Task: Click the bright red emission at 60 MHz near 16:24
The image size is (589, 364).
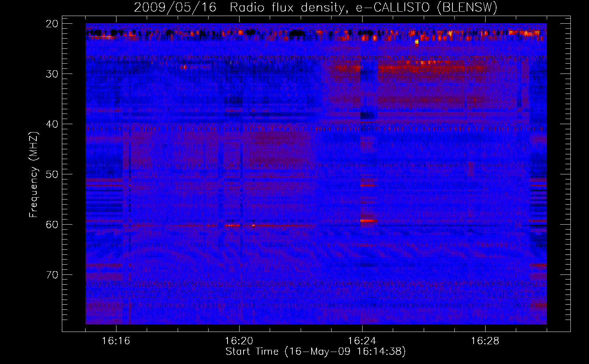Action: 369,221
